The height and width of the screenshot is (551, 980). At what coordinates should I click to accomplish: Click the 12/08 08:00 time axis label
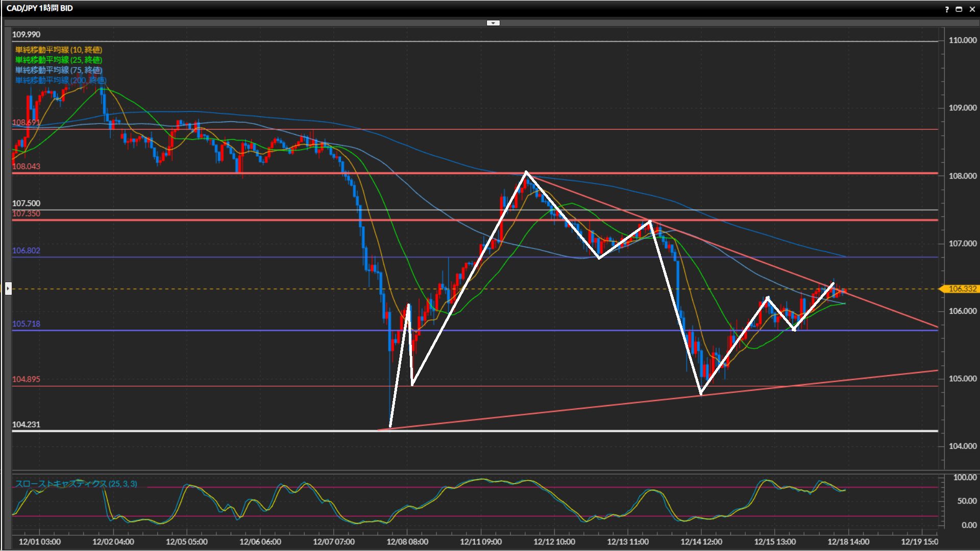(x=407, y=542)
